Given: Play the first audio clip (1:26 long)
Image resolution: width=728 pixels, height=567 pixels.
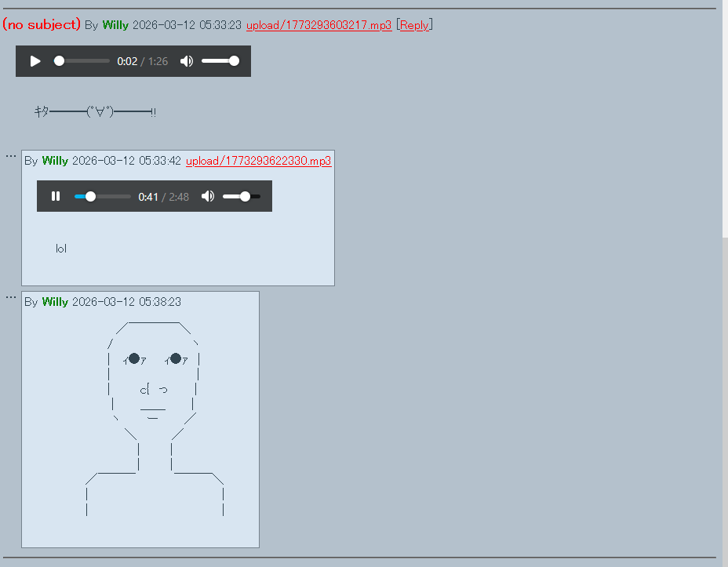Looking at the screenshot, I should pyautogui.click(x=35, y=61).
